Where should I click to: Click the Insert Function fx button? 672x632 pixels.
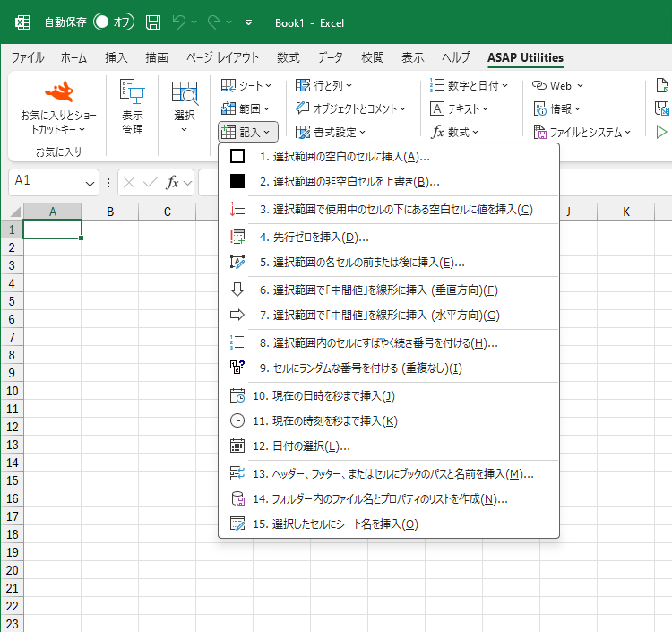tap(172, 183)
